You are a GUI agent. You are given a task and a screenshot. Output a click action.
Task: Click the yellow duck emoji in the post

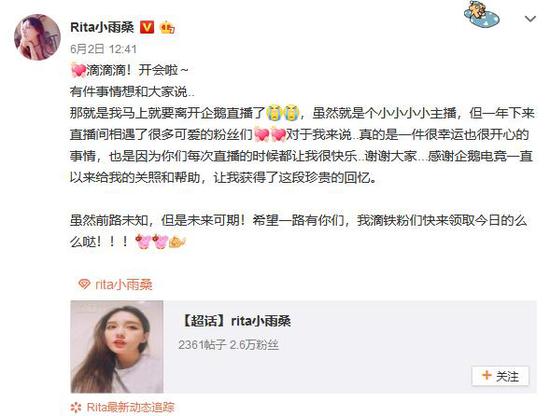click(x=177, y=242)
